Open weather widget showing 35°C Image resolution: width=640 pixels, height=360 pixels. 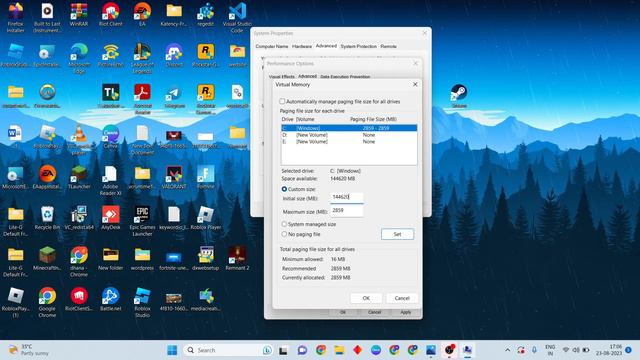[29, 350]
